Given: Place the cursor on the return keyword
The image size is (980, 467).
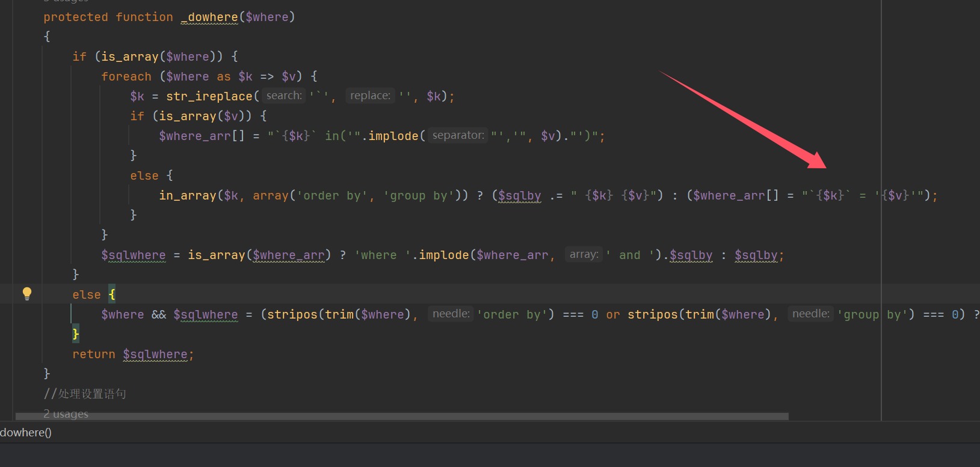Looking at the screenshot, I should coord(93,354).
